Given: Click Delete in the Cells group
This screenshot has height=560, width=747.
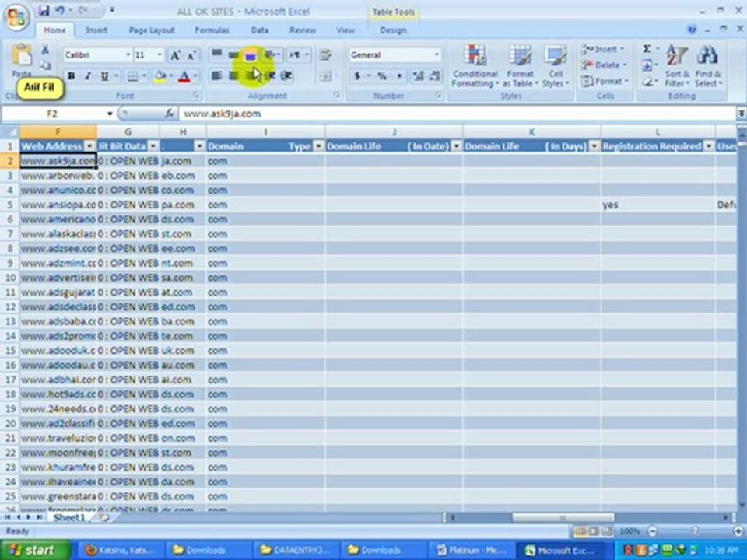Looking at the screenshot, I should [x=604, y=65].
